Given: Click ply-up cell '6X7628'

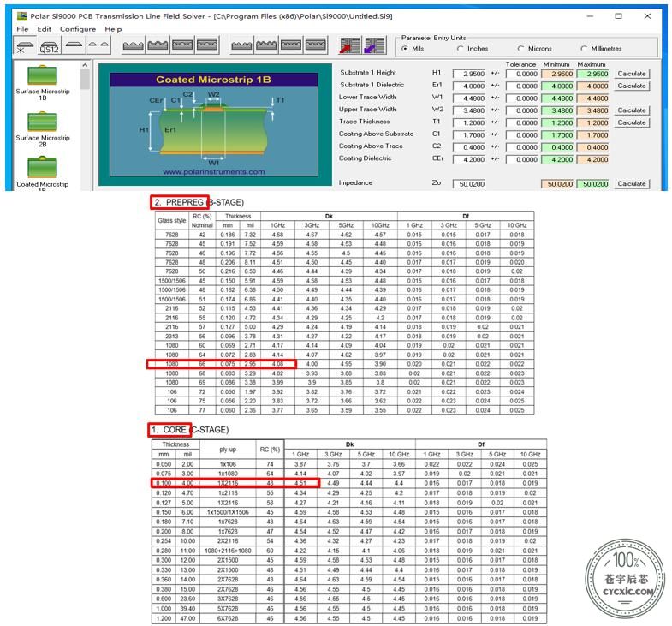Looking at the screenshot, I should 228,618.
